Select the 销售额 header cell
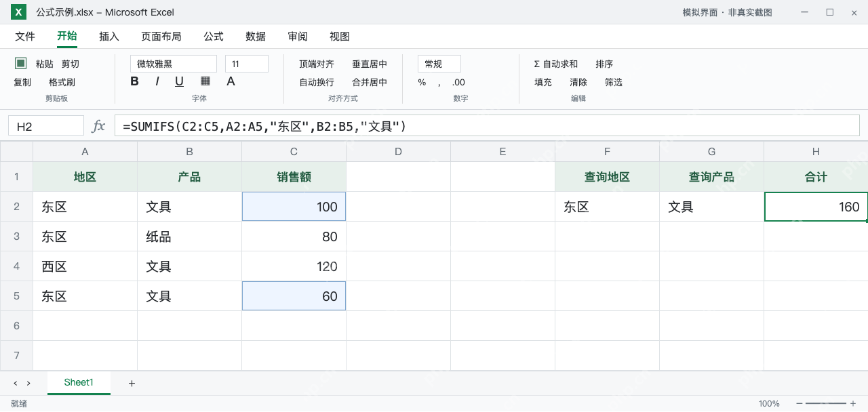This screenshot has width=868, height=412. tap(294, 177)
